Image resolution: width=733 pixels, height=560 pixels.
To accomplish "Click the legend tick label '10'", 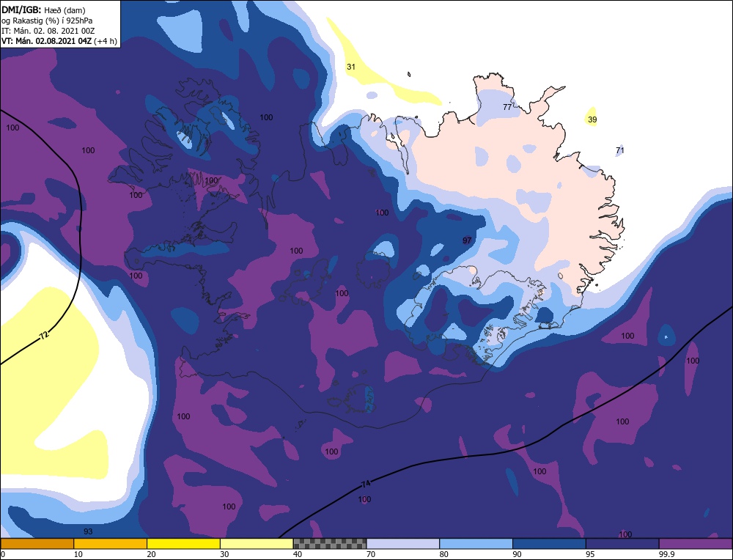I will (78, 554).
